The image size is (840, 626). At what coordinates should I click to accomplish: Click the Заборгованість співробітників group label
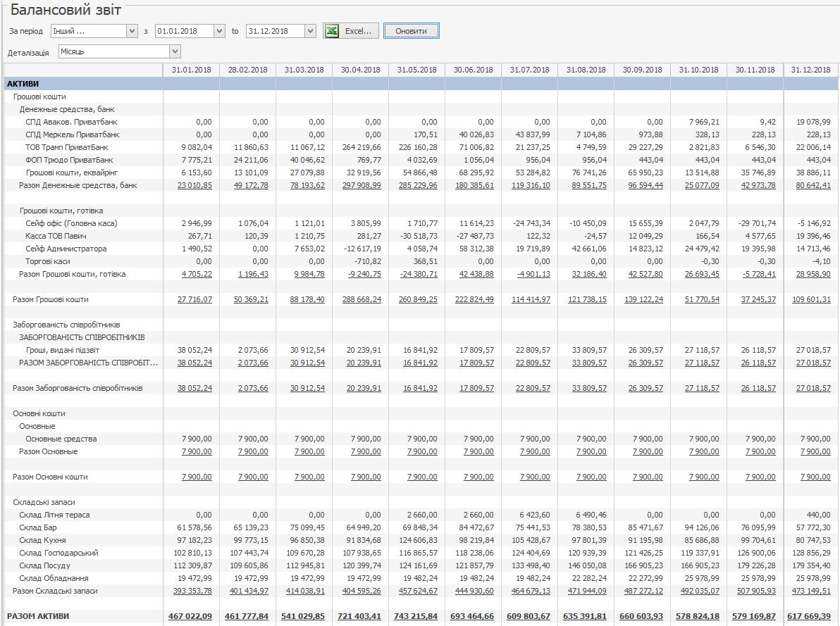tap(66, 325)
